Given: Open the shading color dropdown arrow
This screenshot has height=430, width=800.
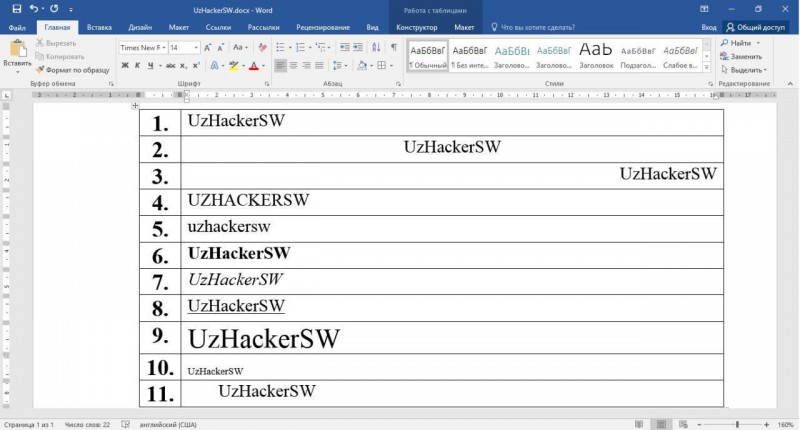Looking at the screenshot, I should pyautogui.click(x=371, y=65).
